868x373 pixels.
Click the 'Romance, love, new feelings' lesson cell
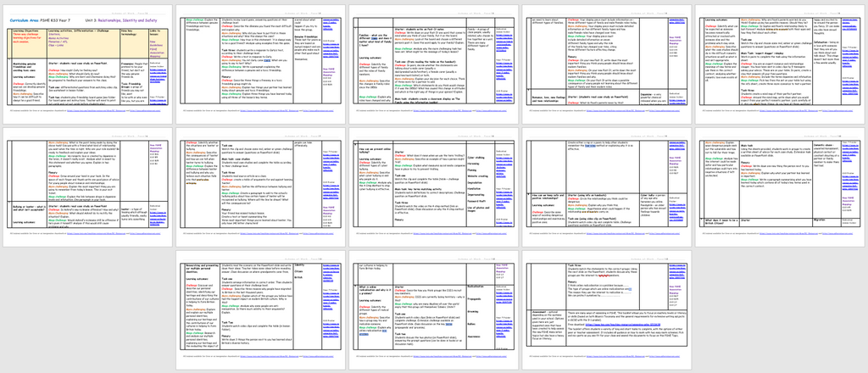[x=548, y=99]
